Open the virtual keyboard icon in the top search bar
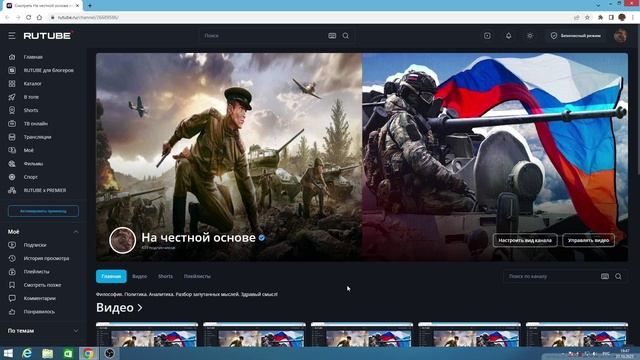The height and width of the screenshot is (360, 640). pyautogui.click(x=332, y=36)
